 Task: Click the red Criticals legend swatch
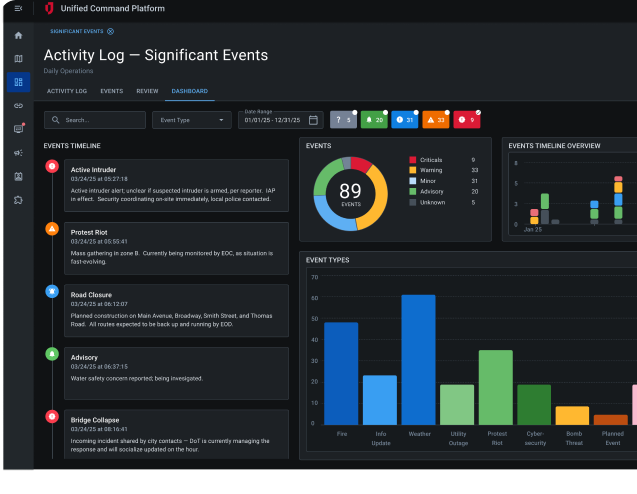pos(412,160)
